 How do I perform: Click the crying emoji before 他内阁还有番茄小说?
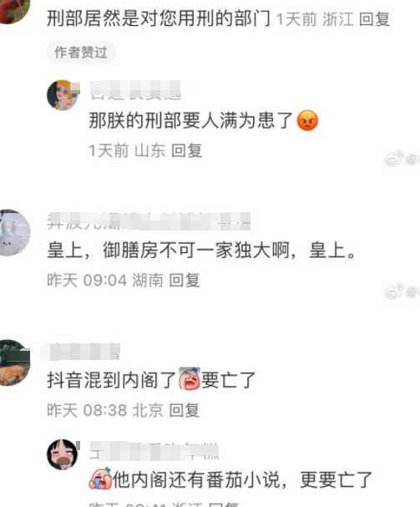[x=100, y=478]
